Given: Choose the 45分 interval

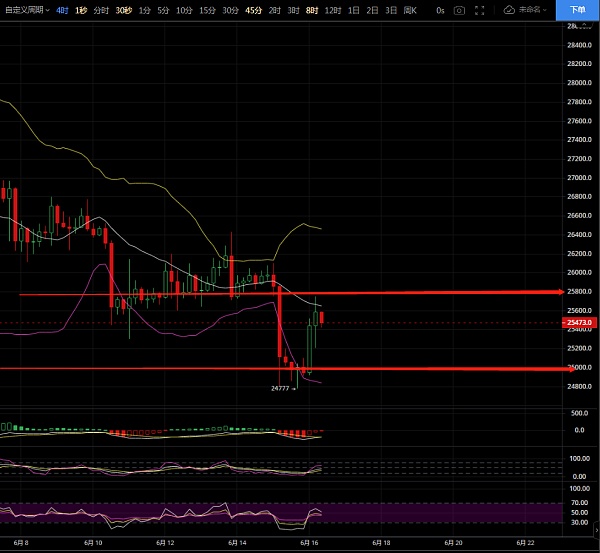Looking at the screenshot, I should point(253,10).
